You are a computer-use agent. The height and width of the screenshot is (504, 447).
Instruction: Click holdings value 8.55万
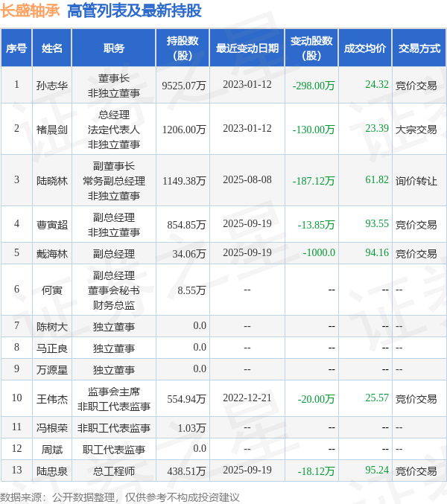(191, 290)
